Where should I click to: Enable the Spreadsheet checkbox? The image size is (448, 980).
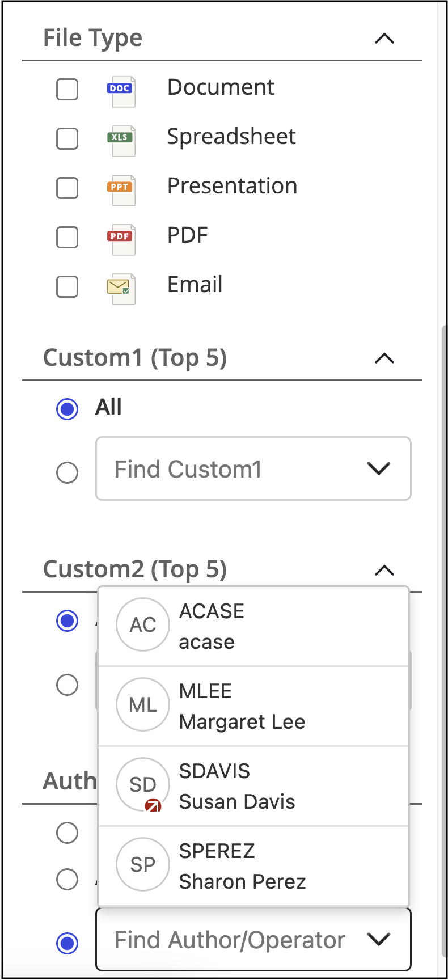click(67, 139)
